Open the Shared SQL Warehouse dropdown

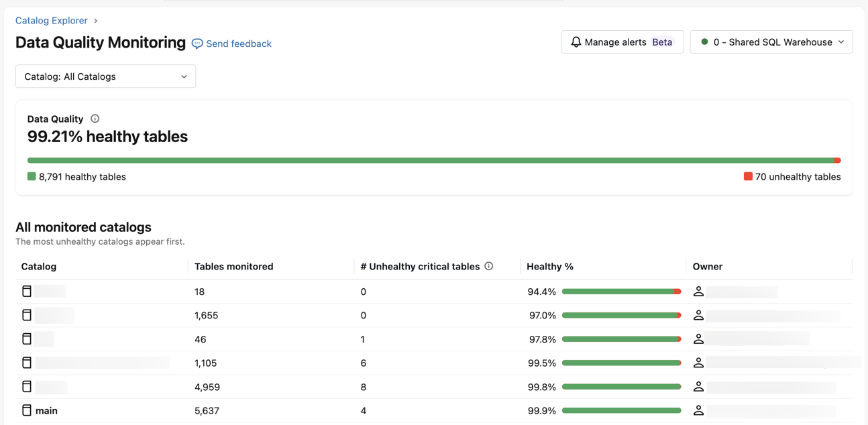click(x=771, y=42)
